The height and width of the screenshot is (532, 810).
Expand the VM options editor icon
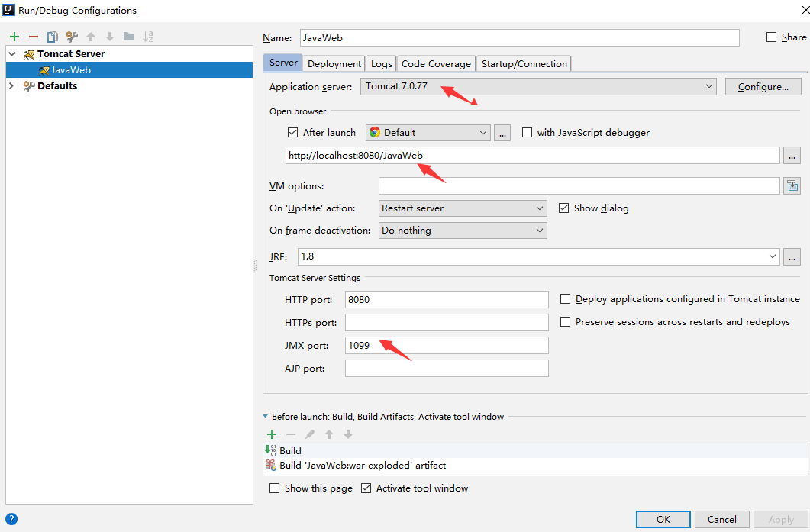click(792, 186)
